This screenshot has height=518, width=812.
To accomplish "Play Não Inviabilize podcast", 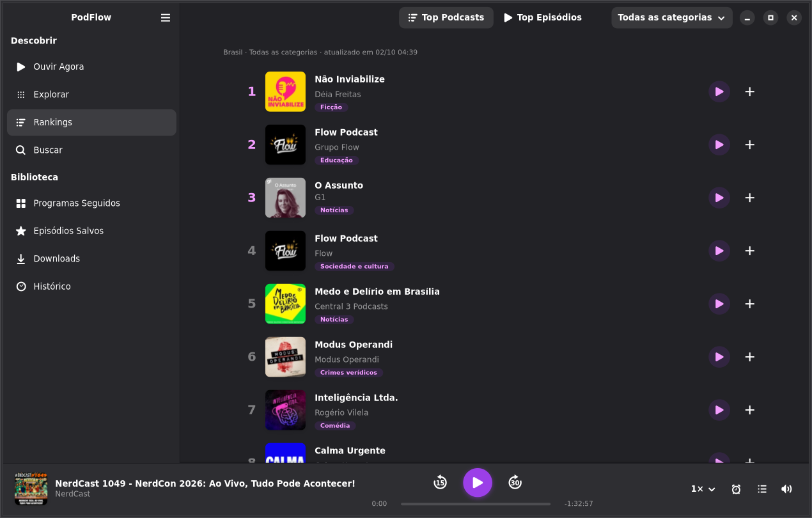I will (x=719, y=91).
